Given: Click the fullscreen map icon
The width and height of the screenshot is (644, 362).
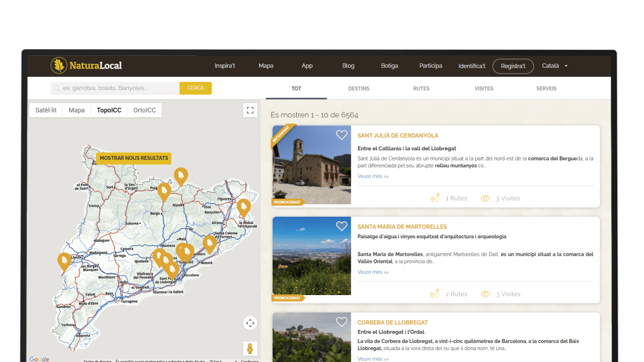Looking at the screenshot, I should pyautogui.click(x=250, y=110).
